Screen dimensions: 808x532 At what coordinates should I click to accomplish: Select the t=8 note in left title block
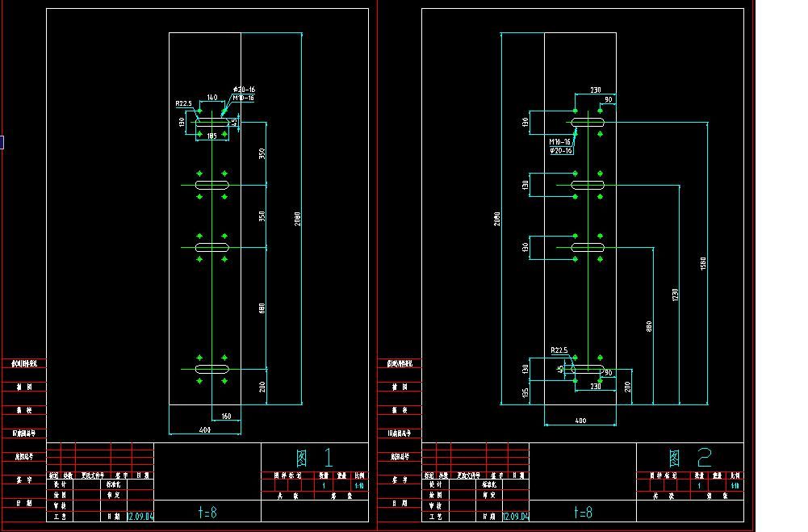[207, 511]
